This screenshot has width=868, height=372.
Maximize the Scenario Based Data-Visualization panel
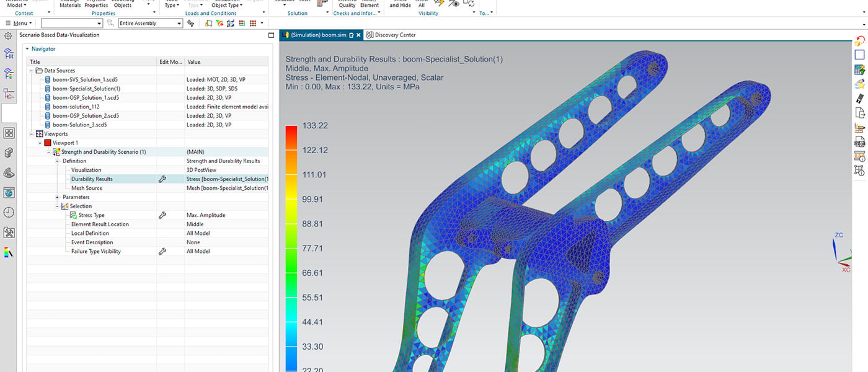point(271,35)
